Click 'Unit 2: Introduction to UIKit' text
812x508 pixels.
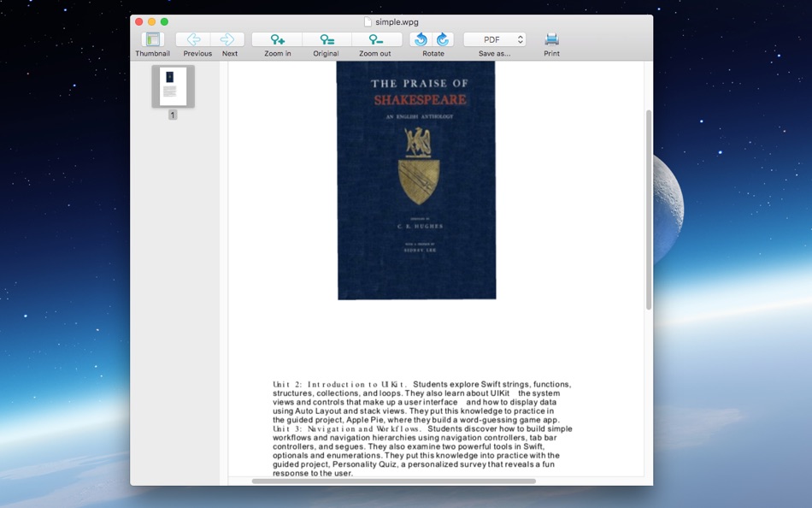point(339,385)
